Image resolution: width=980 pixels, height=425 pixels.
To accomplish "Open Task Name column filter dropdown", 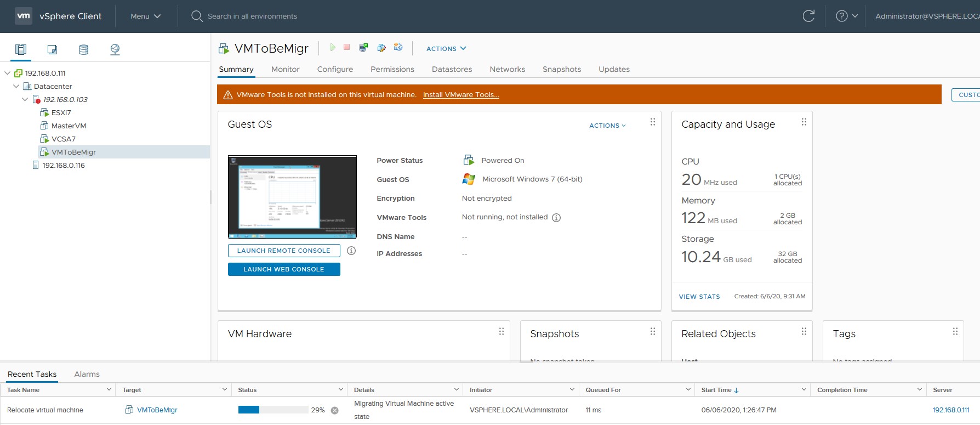I will coord(109,390).
